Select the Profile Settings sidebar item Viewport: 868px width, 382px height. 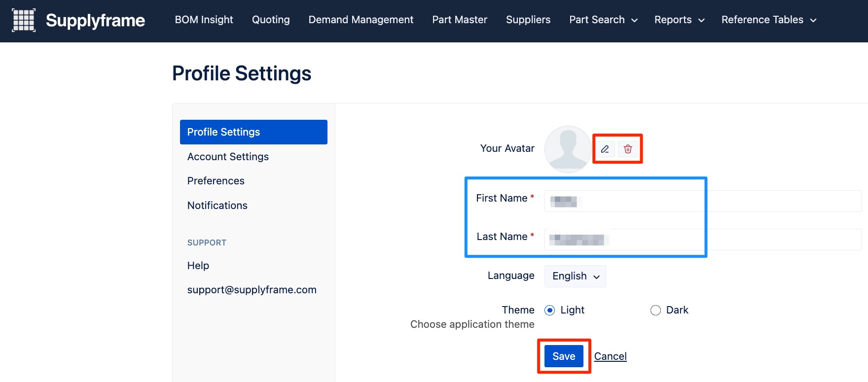[253, 132]
